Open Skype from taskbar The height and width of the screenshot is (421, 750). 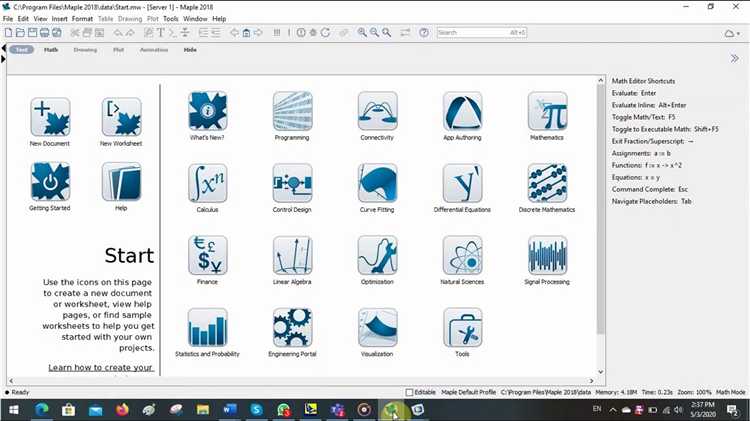257,410
